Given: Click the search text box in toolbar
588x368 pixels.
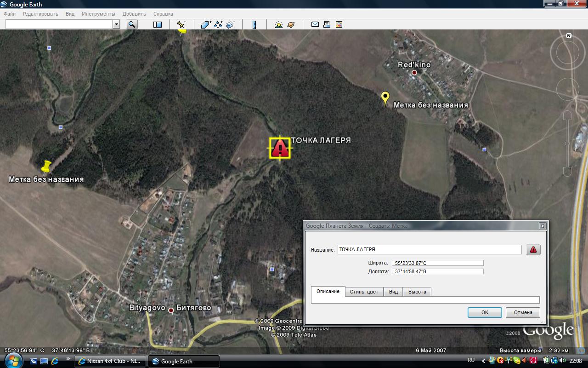Looking at the screenshot, I should click(59, 24).
